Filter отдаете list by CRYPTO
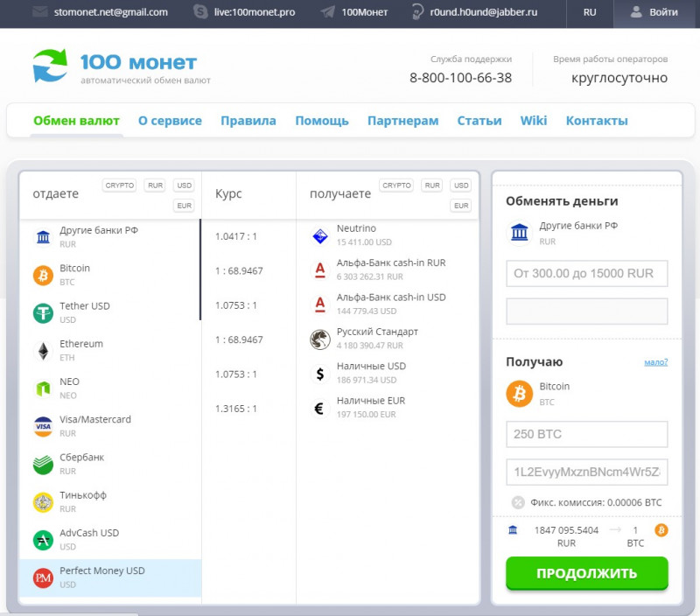Screen dimensions: 700x616 click(x=120, y=185)
